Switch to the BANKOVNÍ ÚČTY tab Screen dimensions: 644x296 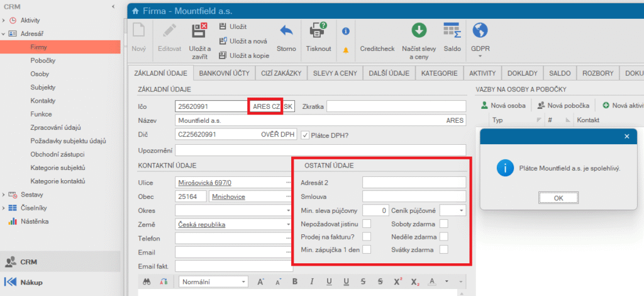click(x=225, y=74)
